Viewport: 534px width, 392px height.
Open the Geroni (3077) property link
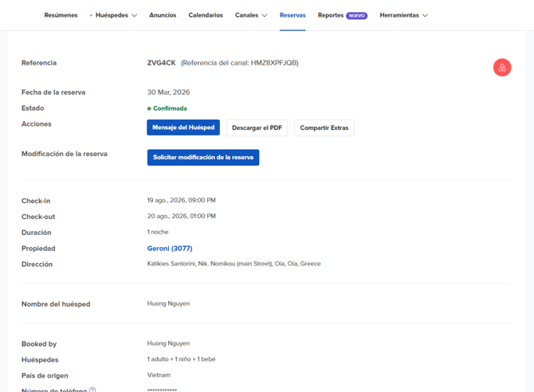170,249
